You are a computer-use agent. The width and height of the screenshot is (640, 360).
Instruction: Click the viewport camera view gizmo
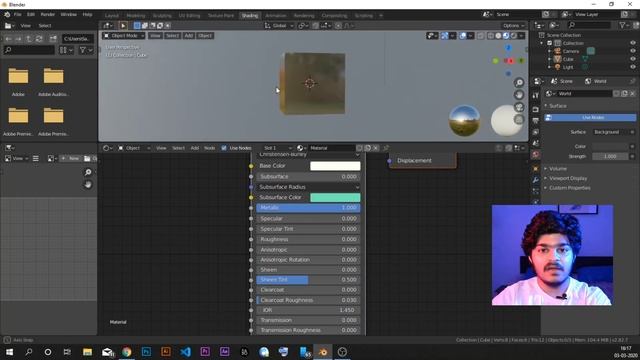(x=519, y=107)
